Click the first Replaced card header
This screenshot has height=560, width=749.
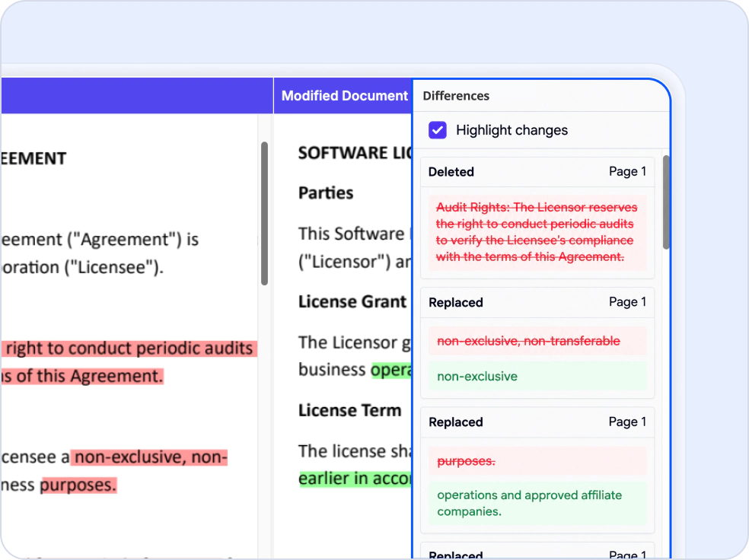(x=537, y=302)
